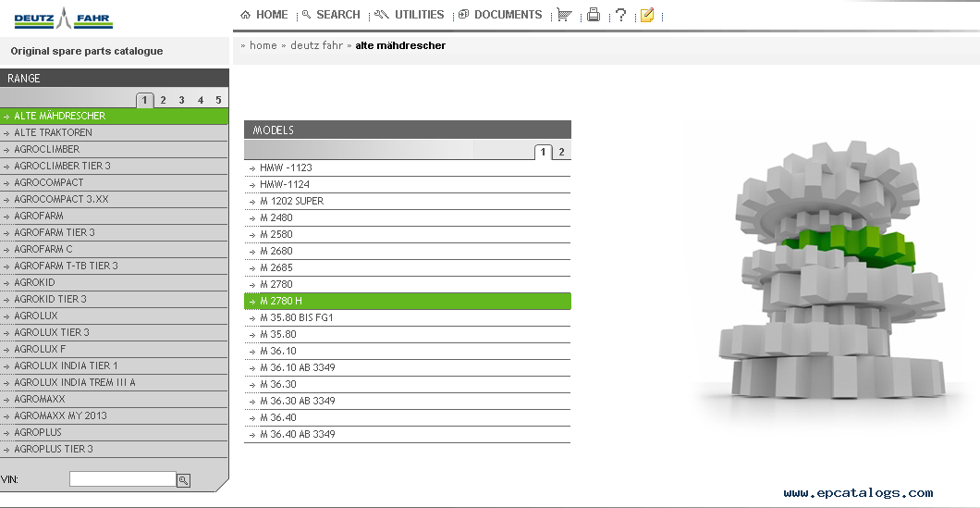Select AGROFARM T-TB TIER 3 range
980x508 pixels.
tap(115, 266)
